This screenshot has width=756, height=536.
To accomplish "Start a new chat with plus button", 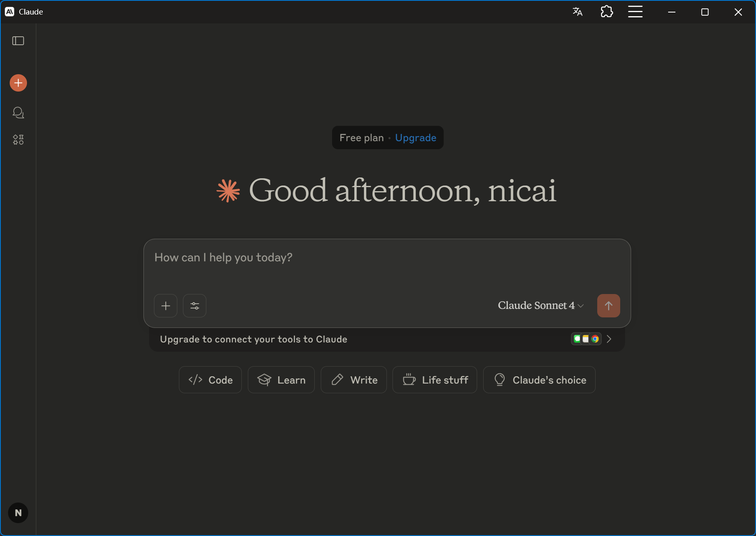I will pos(18,83).
